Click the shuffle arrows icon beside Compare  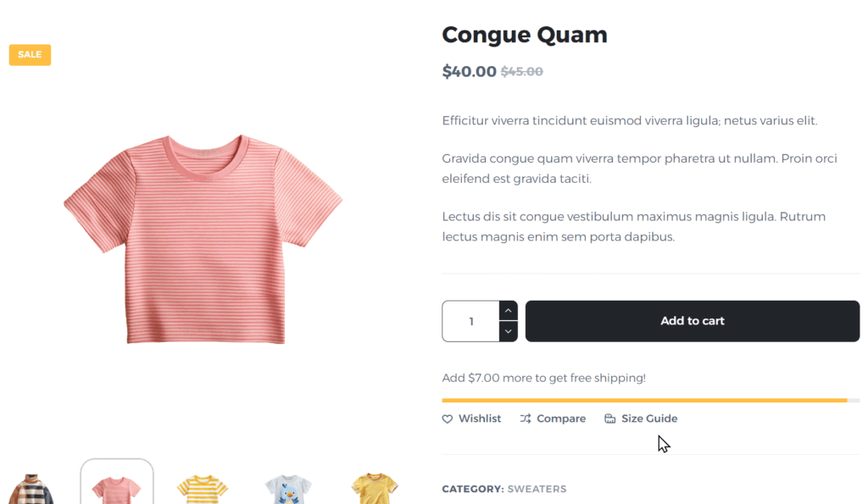click(526, 418)
